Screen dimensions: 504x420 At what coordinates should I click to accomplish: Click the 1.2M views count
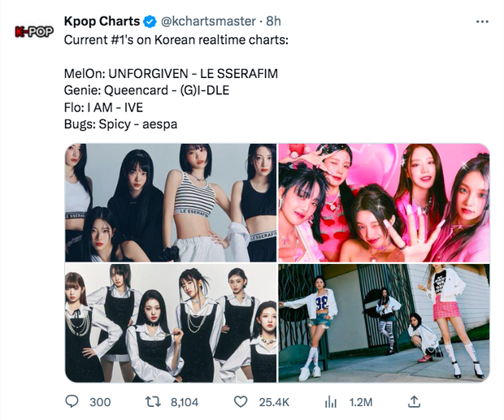coord(359,401)
